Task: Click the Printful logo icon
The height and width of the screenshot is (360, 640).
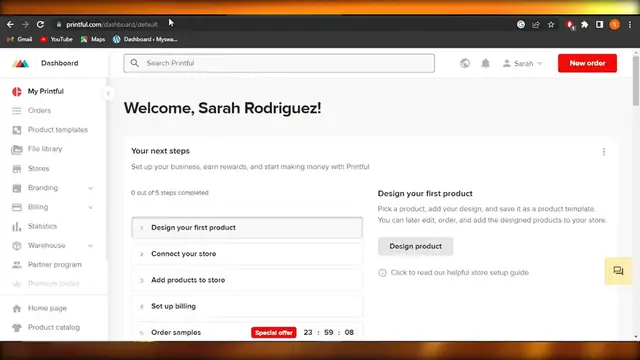Action: 20,63
